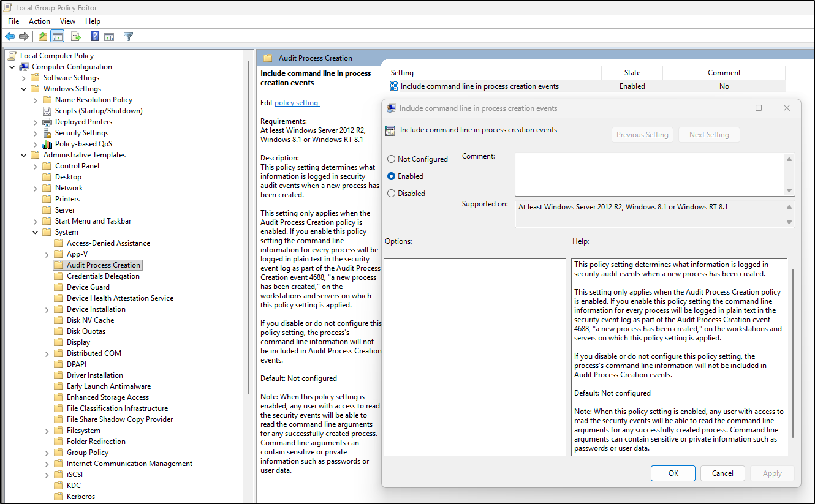Select the Folder Redirection tree item
The image size is (815, 504).
tap(96, 442)
